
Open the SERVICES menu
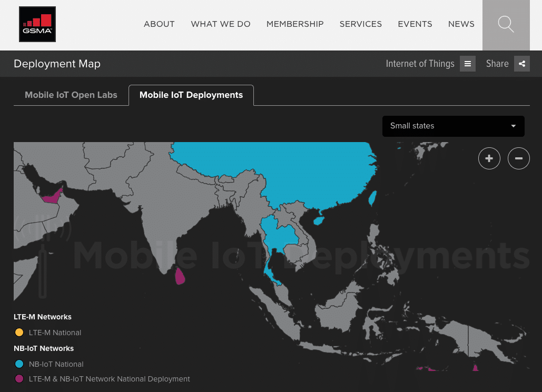click(360, 24)
